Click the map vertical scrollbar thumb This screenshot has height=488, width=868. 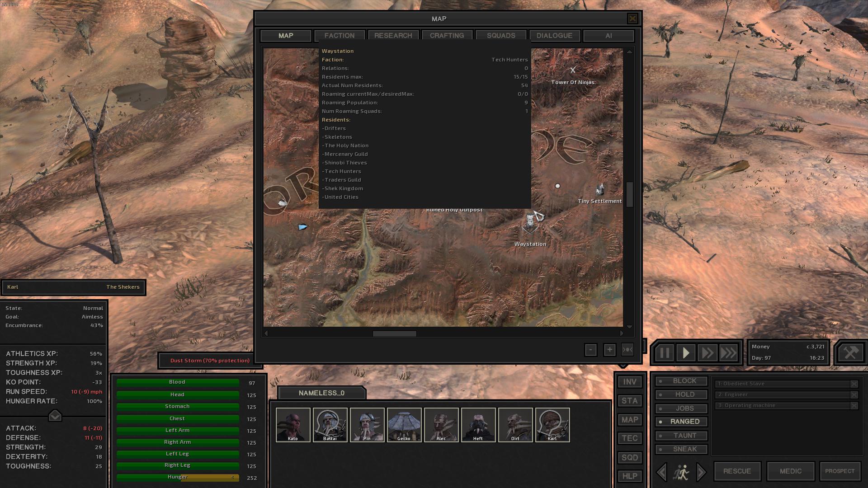coord(629,194)
